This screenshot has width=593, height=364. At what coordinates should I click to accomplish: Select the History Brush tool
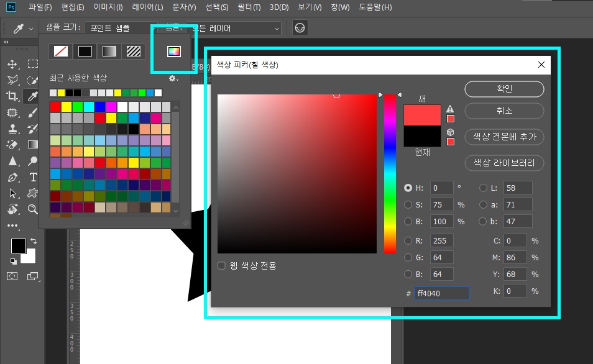coord(32,129)
